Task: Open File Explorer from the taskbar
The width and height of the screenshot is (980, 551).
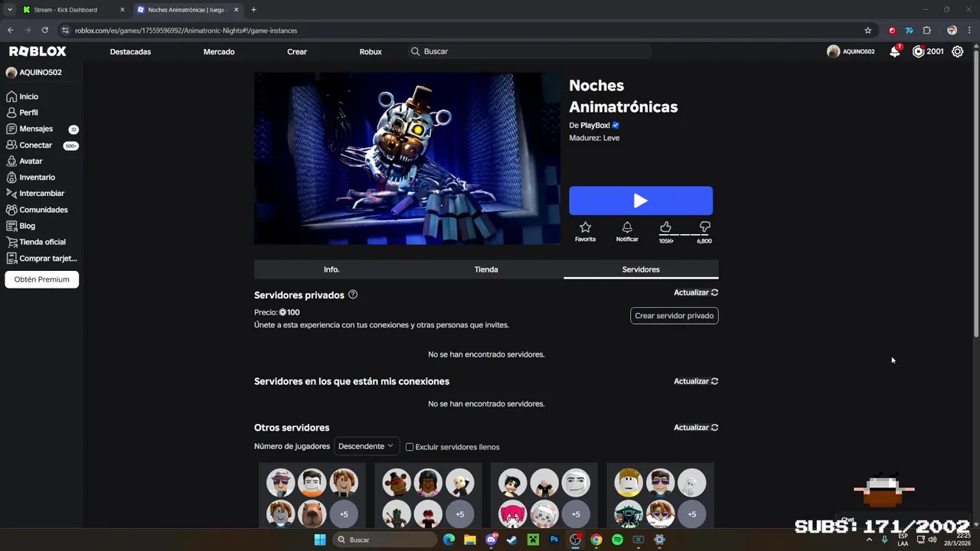Action: [x=469, y=540]
